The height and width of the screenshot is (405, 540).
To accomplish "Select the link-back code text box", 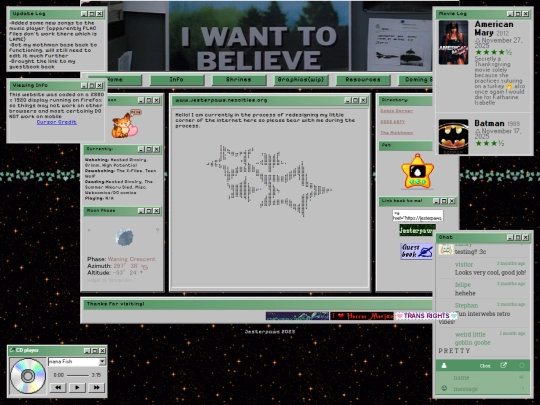I will 418,216.
